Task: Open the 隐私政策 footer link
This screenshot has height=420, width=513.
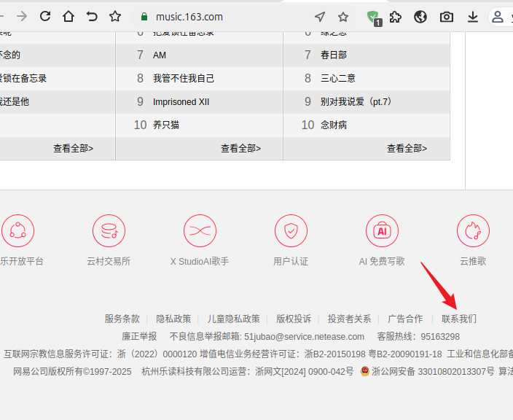Action: coord(173,319)
